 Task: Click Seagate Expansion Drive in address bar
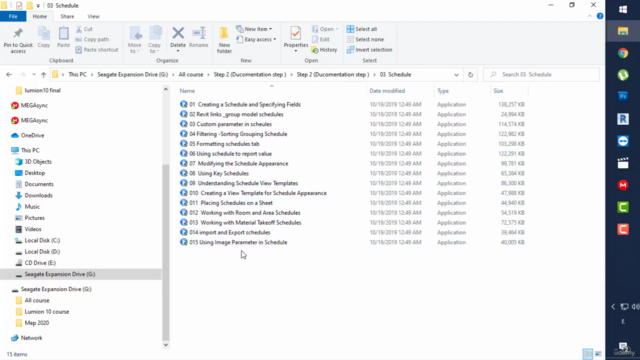133,75
